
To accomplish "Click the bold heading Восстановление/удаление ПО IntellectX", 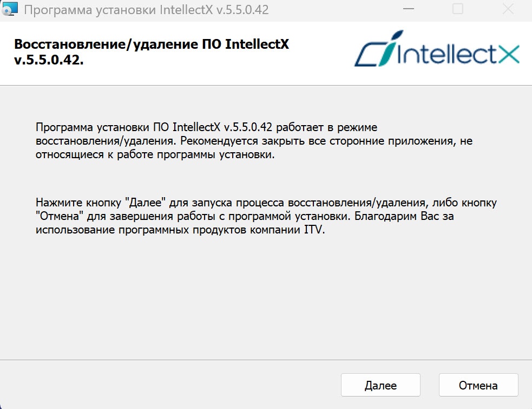I will coord(152,44).
